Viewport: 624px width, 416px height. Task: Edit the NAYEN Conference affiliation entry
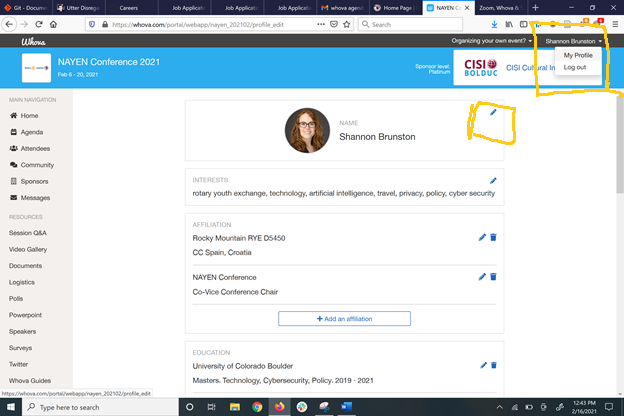483,277
